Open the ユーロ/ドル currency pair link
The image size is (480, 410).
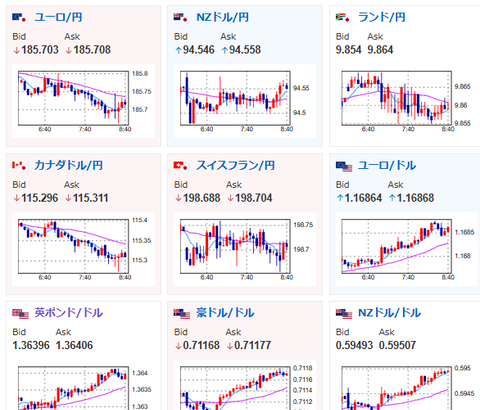pyautogui.click(x=387, y=165)
